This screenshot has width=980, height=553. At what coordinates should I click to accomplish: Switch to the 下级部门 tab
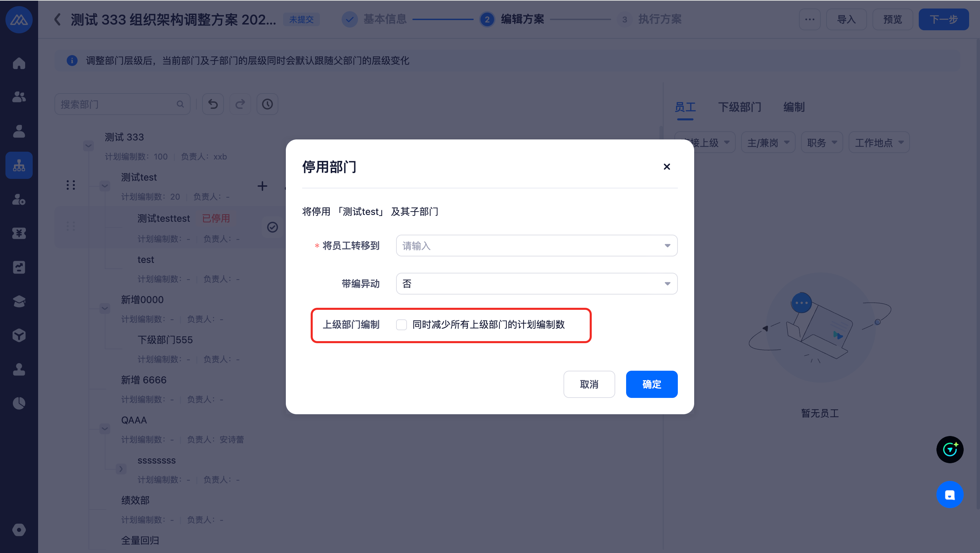tap(739, 107)
